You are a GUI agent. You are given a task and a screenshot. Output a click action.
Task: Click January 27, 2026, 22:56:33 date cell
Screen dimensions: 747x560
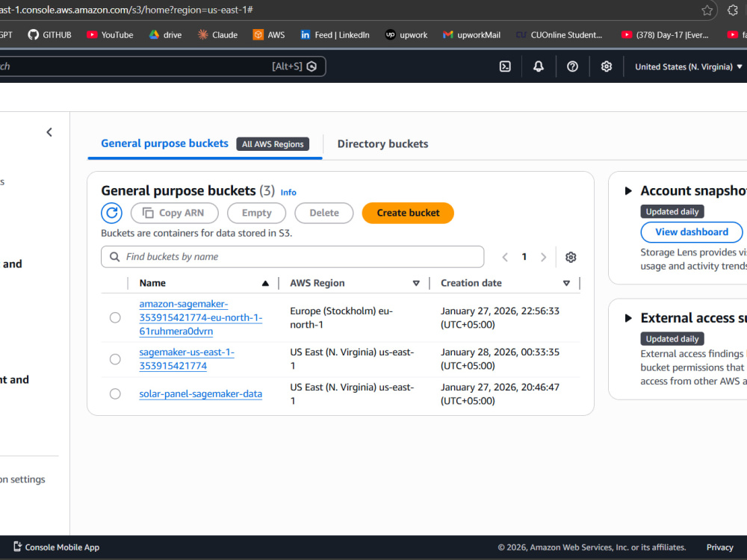500,317
